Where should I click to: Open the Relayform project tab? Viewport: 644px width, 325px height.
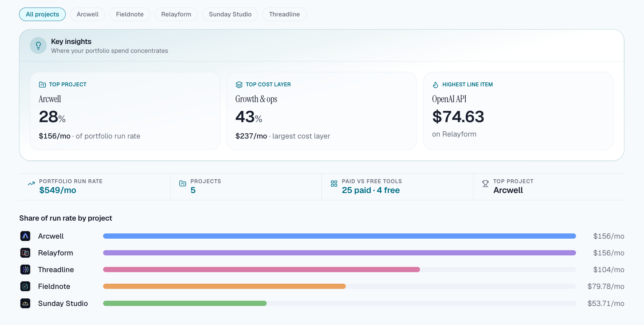pos(176,14)
